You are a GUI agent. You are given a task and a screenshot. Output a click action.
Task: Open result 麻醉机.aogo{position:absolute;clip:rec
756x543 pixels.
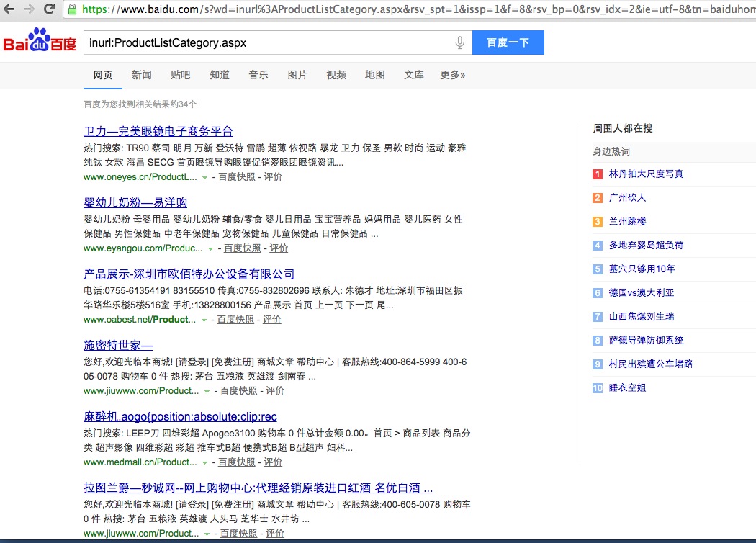click(x=180, y=417)
